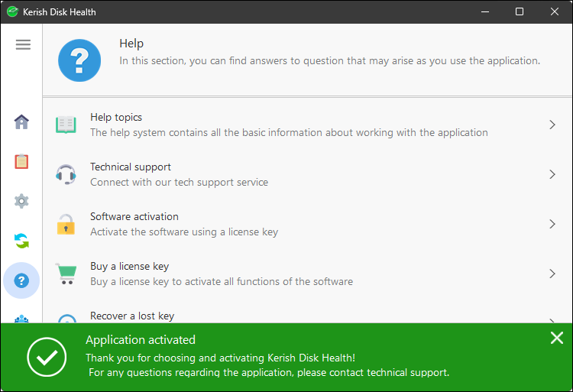Click the open book Help topics icon

tap(66, 125)
